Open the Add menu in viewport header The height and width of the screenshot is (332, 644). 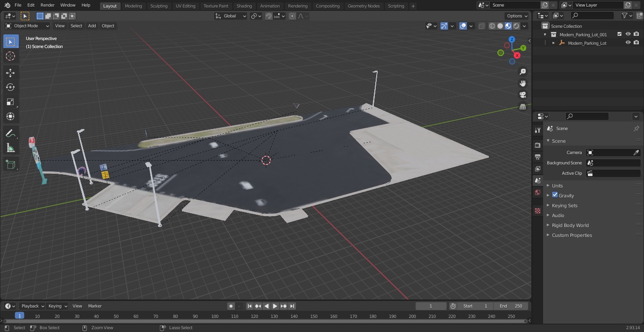click(92, 26)
